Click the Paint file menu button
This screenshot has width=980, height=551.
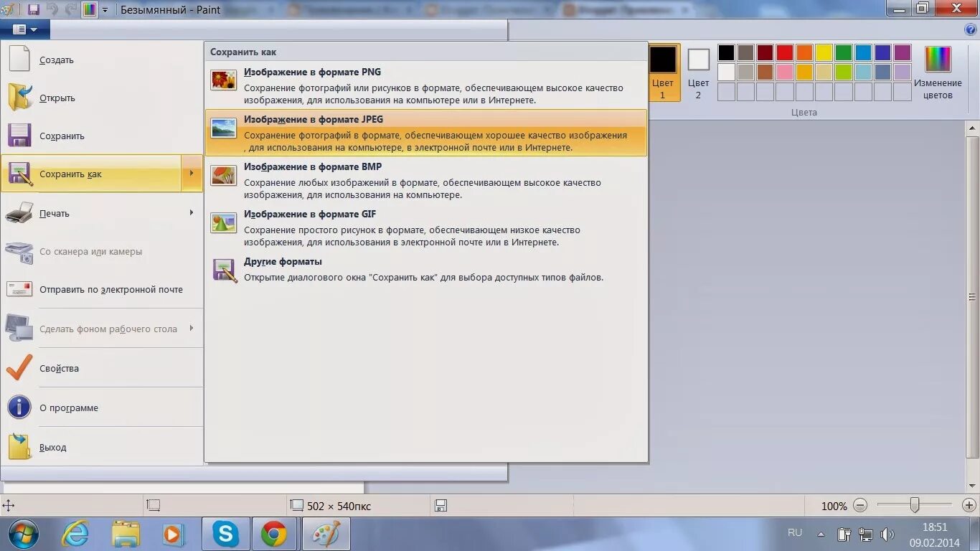25,29
